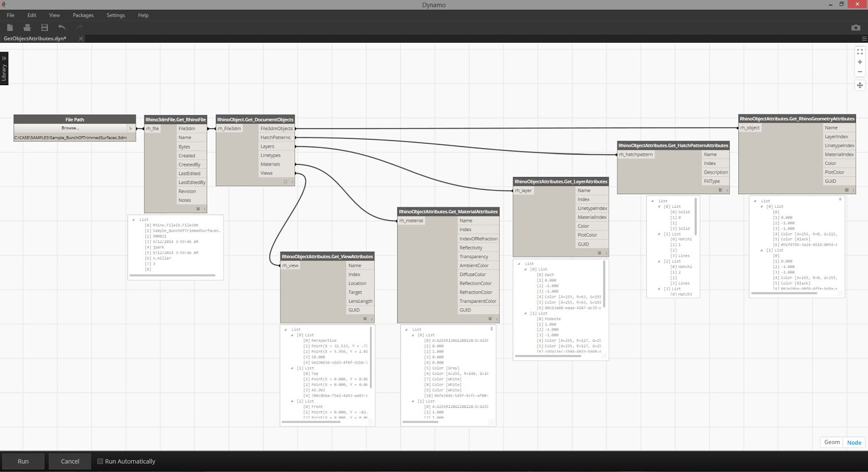Open the Help menu

click(143, 15)
